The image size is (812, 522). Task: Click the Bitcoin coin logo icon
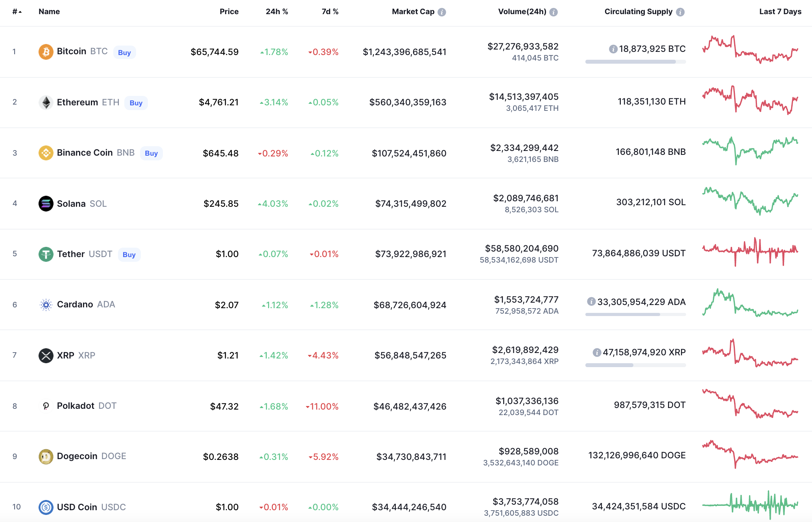(x=46, y=52)
